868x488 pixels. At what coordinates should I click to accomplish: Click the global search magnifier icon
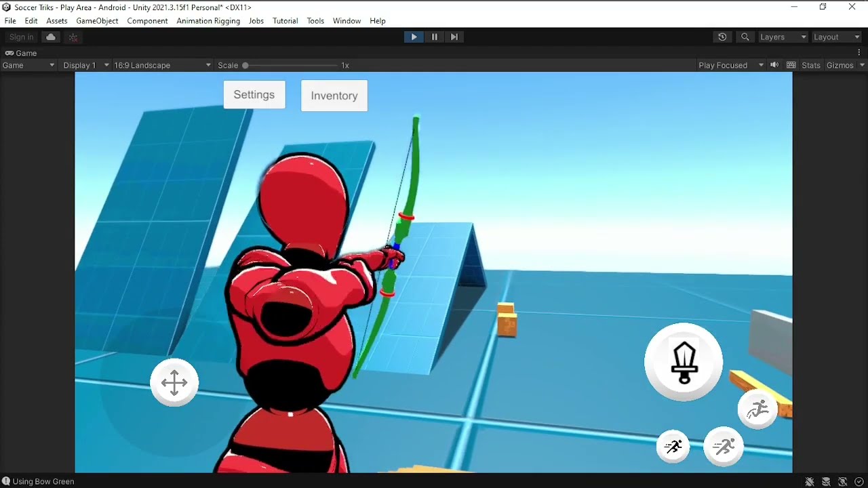click(x=745, y=37)
